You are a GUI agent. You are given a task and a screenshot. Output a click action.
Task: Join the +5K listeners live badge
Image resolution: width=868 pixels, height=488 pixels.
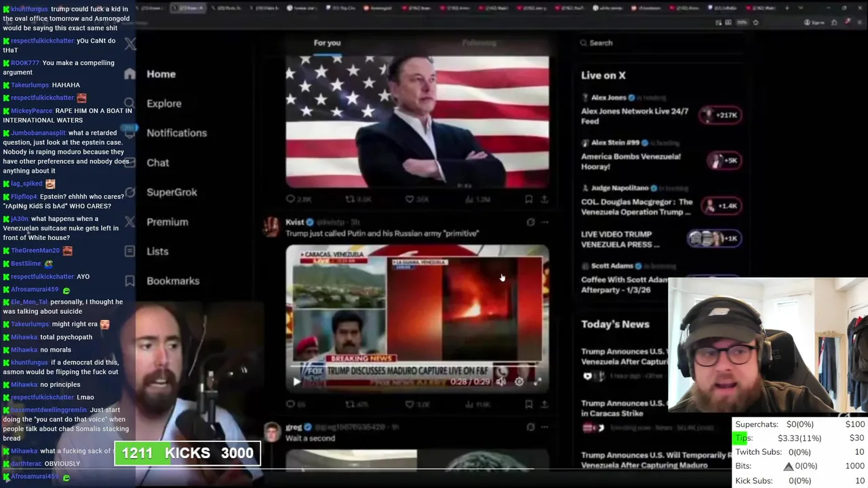(724, 161)
